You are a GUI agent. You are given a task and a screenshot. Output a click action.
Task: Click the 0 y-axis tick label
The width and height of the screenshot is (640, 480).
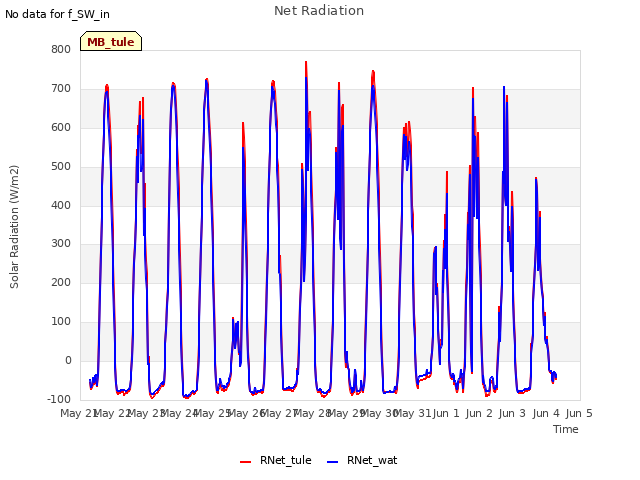click(68, 360)
